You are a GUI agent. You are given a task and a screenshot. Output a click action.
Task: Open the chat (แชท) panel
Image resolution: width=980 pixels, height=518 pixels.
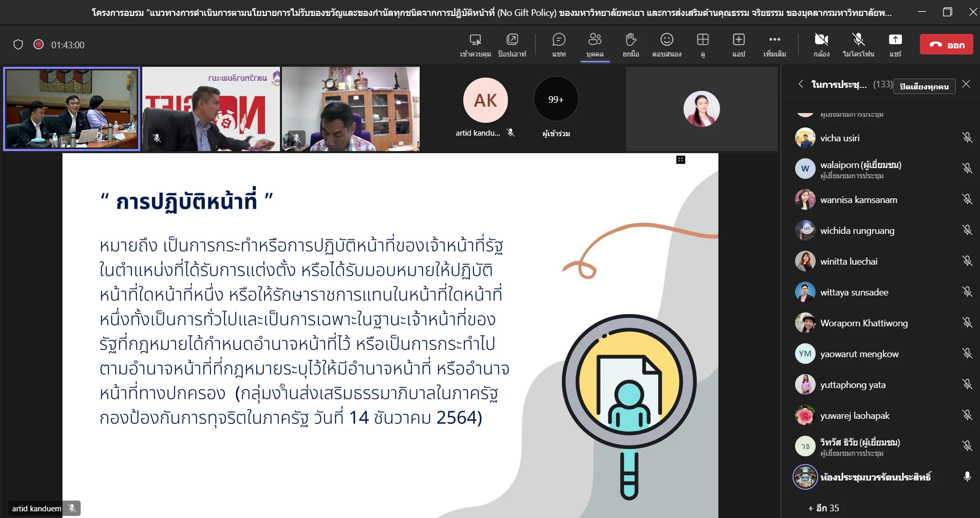point(559,45)
